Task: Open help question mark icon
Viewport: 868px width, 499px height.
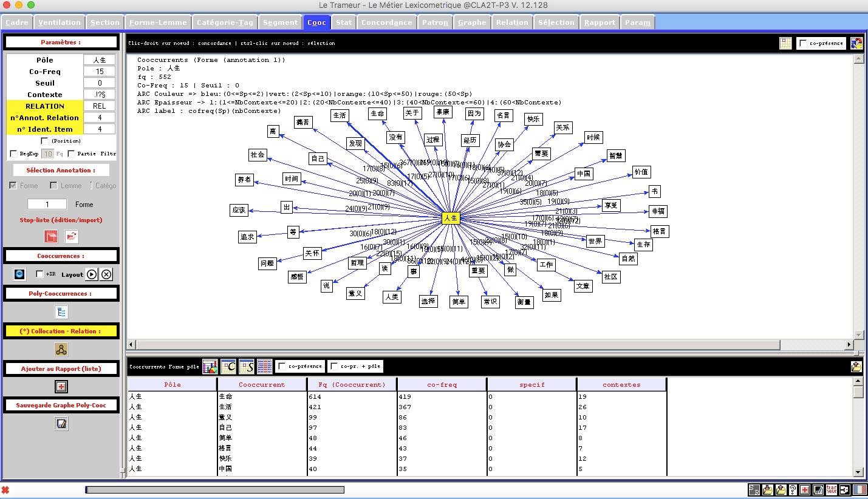Action: click(793, 490)
